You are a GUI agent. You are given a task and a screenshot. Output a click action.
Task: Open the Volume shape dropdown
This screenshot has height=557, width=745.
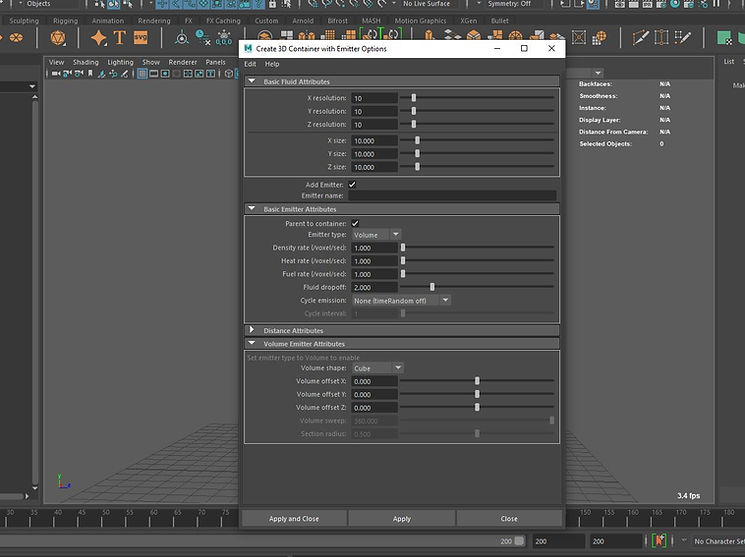378,368
